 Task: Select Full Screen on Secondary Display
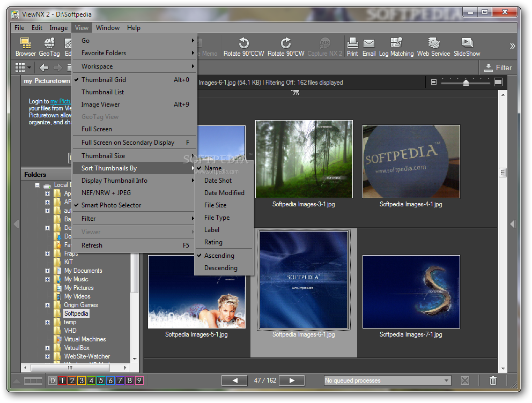coord(135,143)
